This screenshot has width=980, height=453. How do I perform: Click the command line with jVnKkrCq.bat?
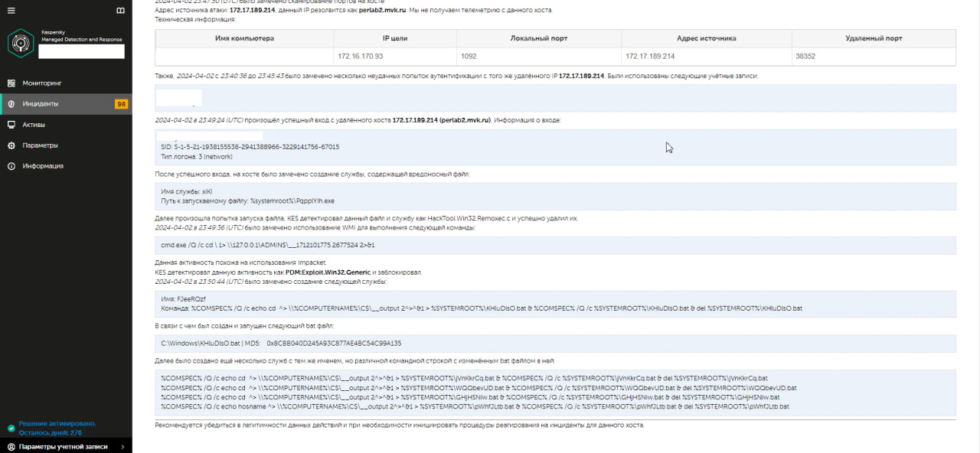click(x=464, y=378)
